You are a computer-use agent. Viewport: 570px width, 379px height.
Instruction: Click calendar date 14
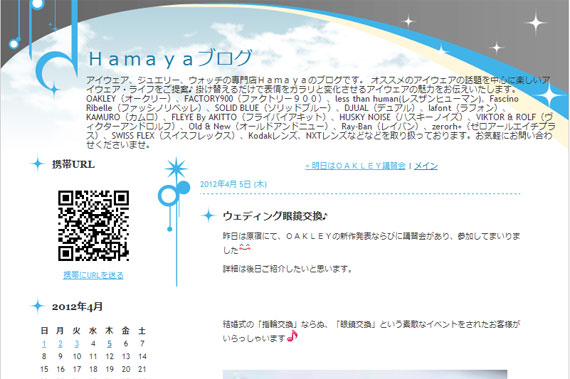(142, 356)
